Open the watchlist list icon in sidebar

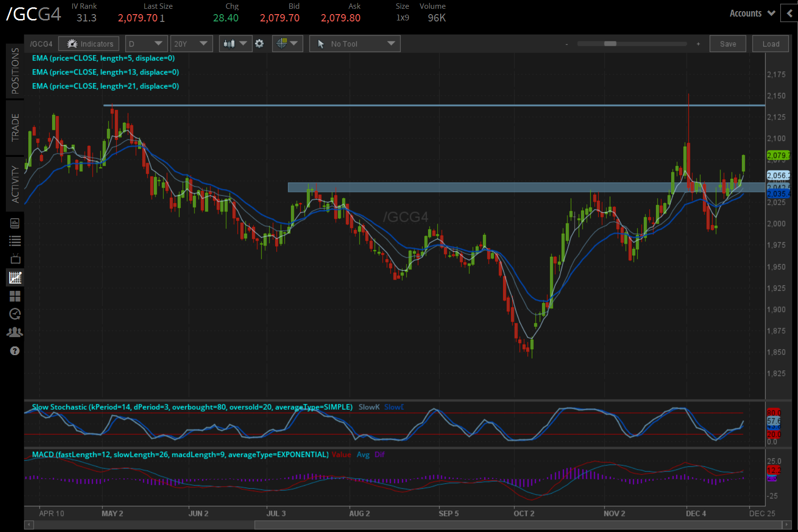[x=15, y=241]
